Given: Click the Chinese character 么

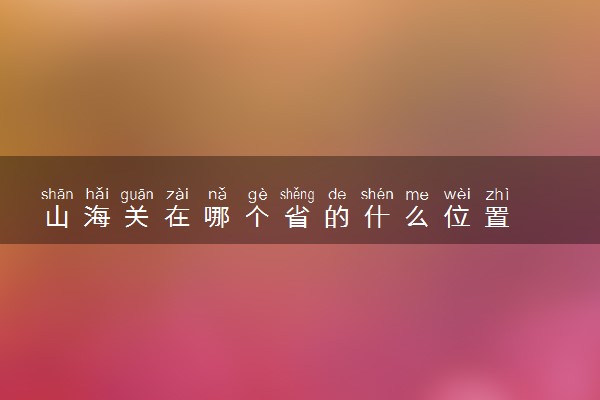Looking at the screenshot, I should pyautogui.click(x=417, y=217).
